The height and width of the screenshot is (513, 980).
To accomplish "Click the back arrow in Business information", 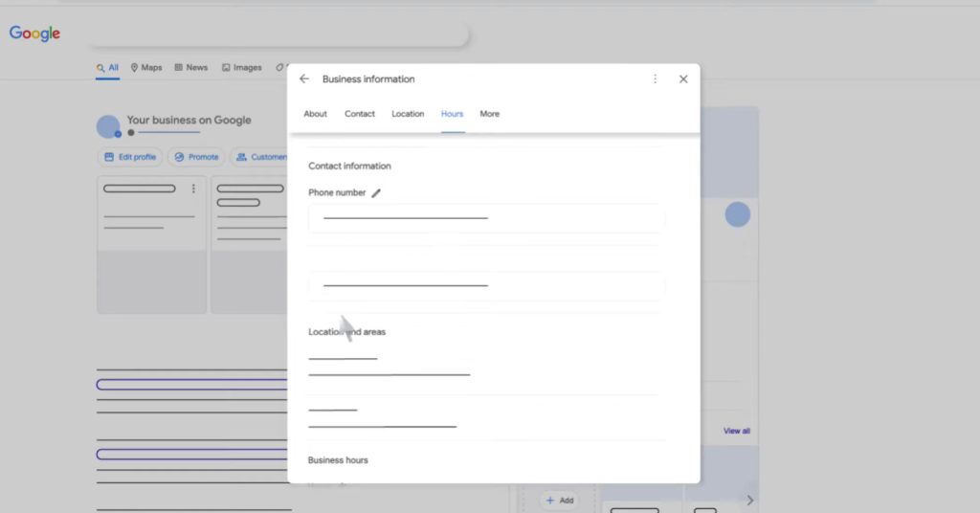I will (x=304, y=79).
